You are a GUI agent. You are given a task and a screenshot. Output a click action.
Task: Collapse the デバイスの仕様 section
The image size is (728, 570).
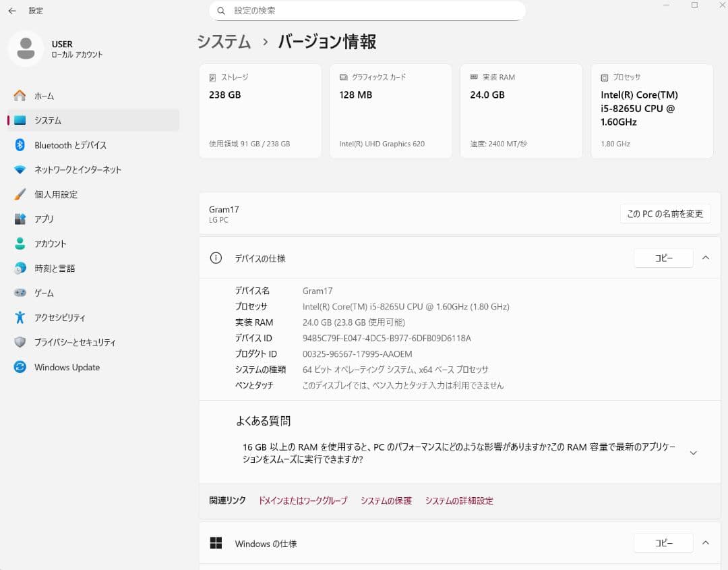point(706,258)
